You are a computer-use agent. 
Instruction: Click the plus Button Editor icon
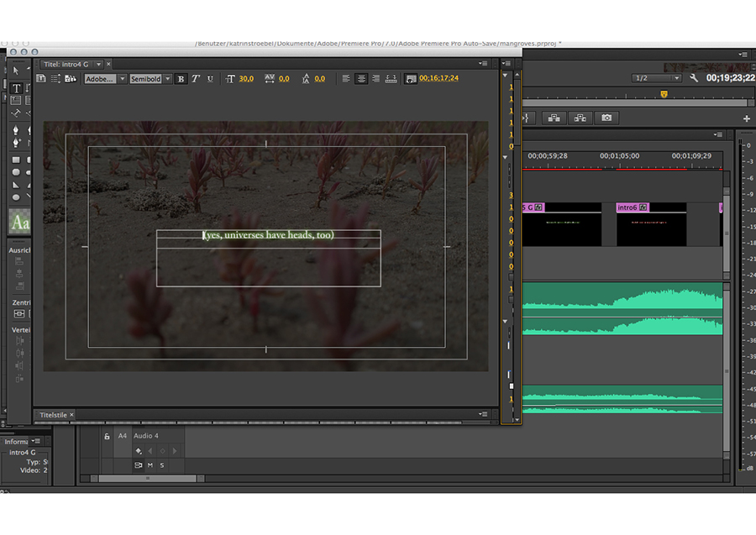click(x=746, y=118)
